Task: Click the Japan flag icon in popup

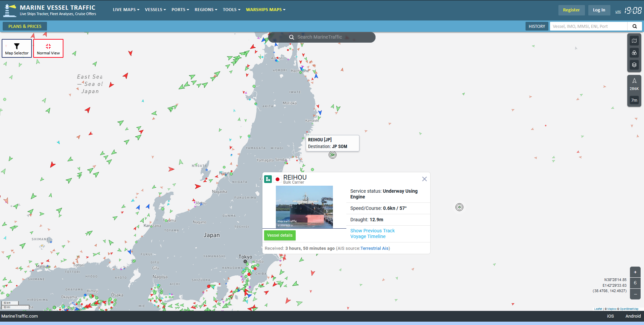Action: (x=278, y=179)
